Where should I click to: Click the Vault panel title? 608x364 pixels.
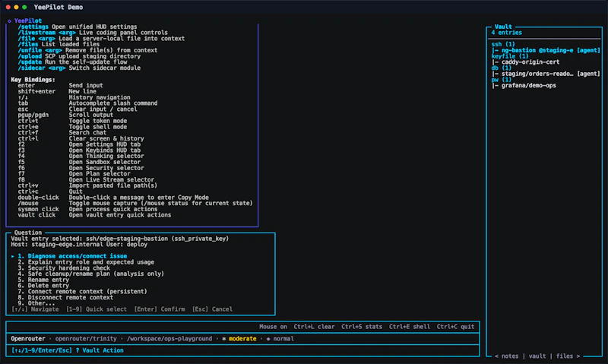pos(503,27)
